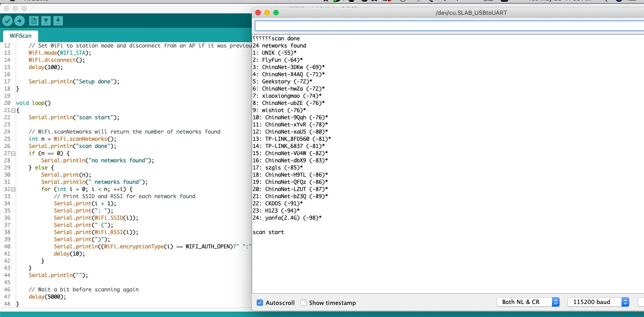Click the '24 networks found' output line
644x317 pixels.
[280, 46]
